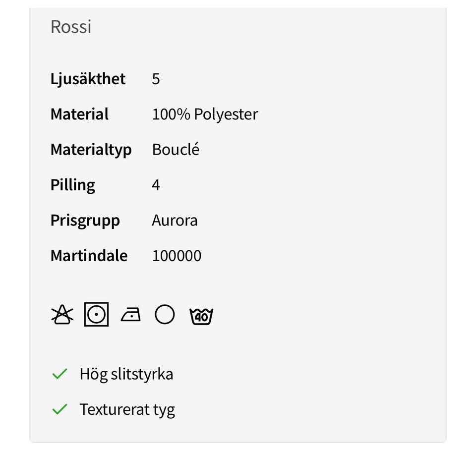Click the iron care symbol
The width and height of the screenshot is (476, 451).
[130, 315]
